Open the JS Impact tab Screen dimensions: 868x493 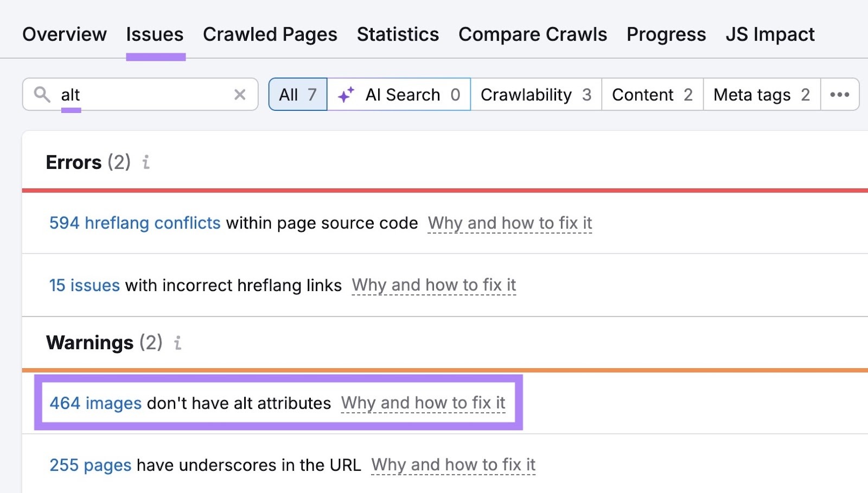[x=769, y=34]
